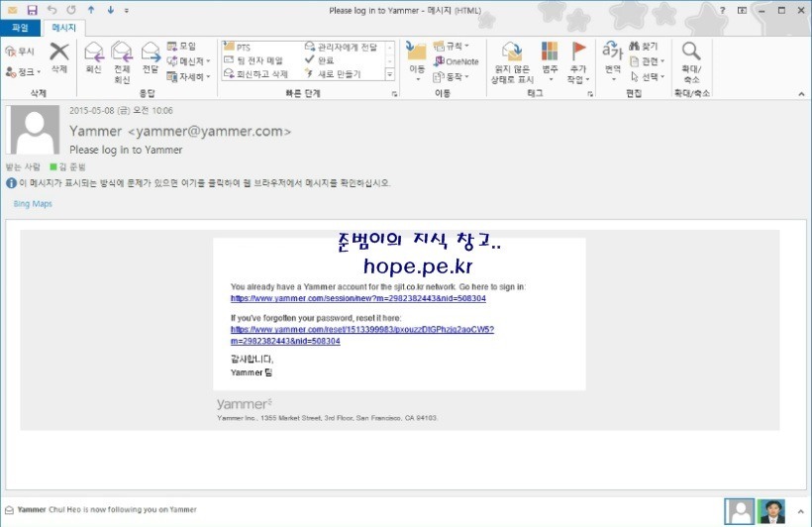Reply with a meeting using 모임

(181, 47)
